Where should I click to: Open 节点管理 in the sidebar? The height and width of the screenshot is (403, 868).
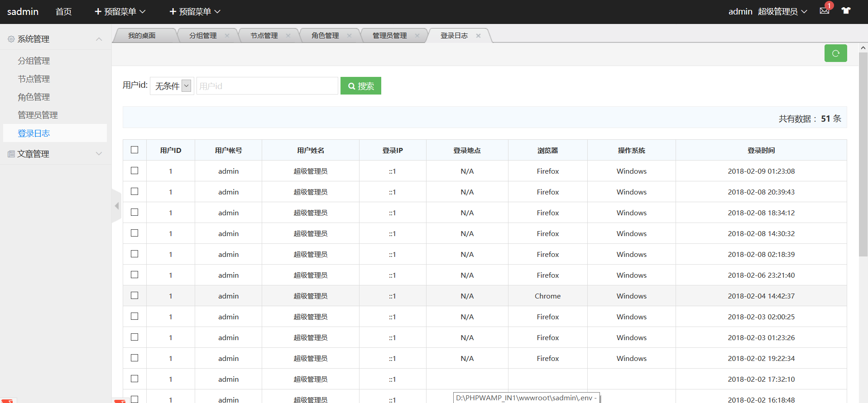click(x=34, y=79)
